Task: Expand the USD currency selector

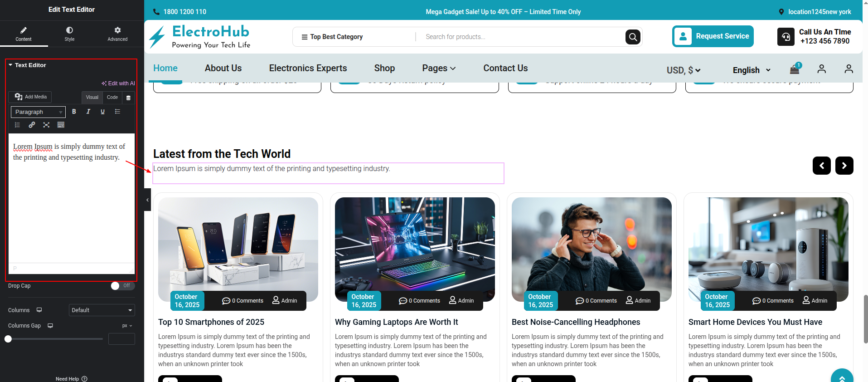Action: (x=683, y=70)
